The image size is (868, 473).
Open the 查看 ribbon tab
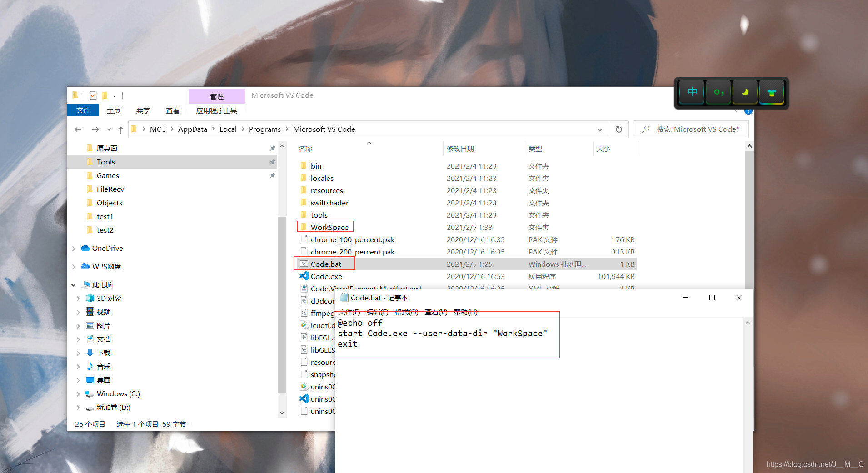[173, 110]
